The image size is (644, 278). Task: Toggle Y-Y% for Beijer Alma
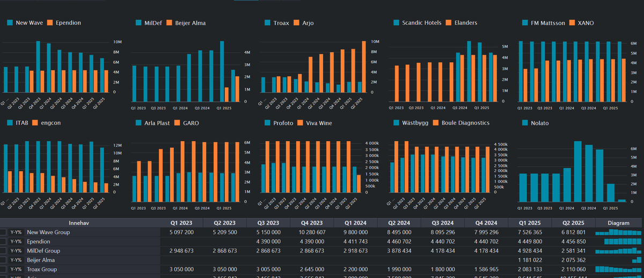[16, 260]
